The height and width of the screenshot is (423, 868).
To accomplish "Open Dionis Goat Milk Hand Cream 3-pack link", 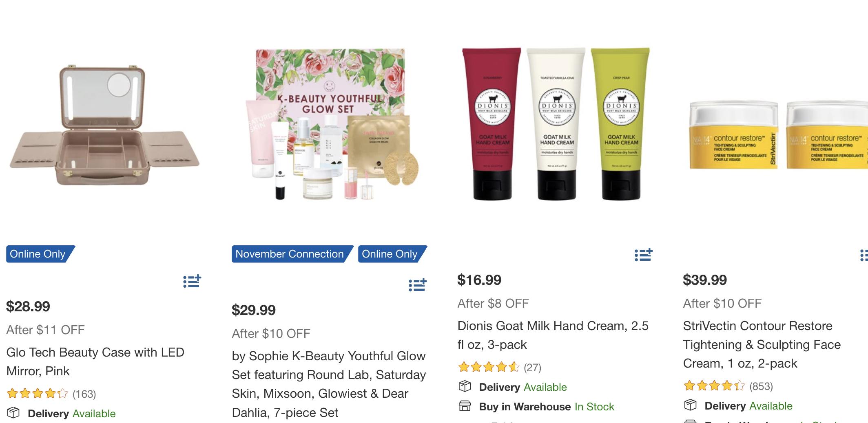I will click(x=553, y=335).
